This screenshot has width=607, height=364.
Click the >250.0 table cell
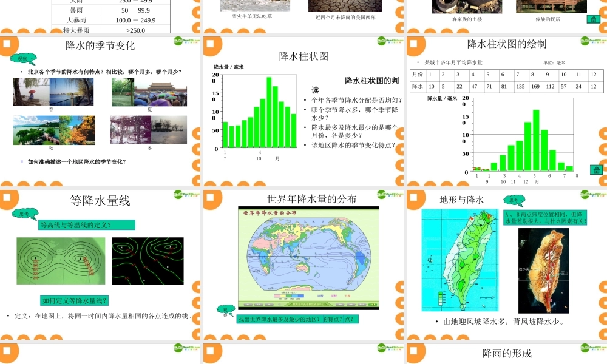135,30
